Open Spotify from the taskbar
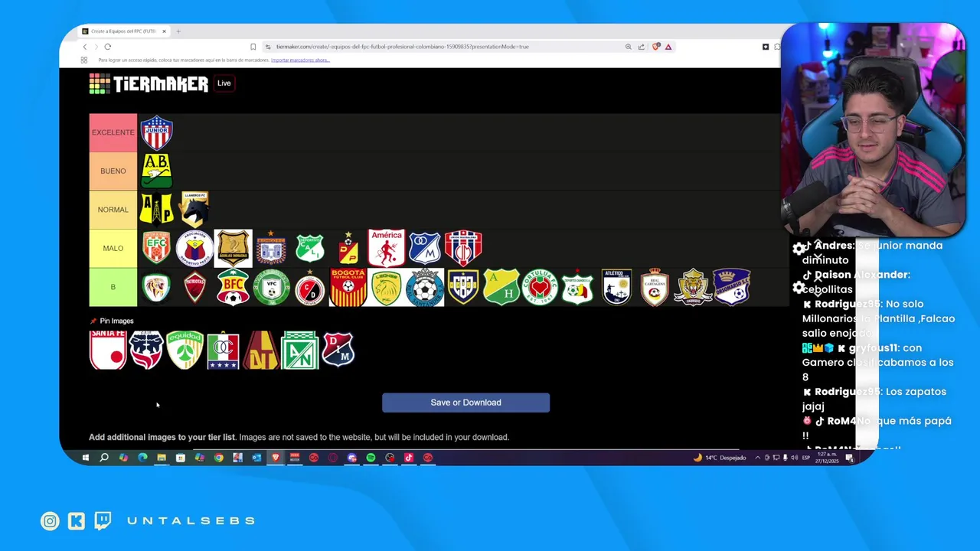This screenshot has width=980, height=551. [x=371, y=458]
